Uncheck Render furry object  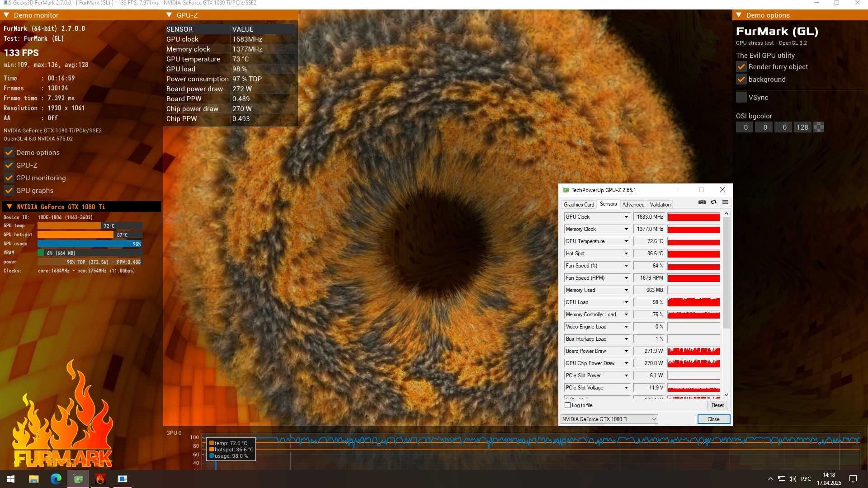click(741, 67)
